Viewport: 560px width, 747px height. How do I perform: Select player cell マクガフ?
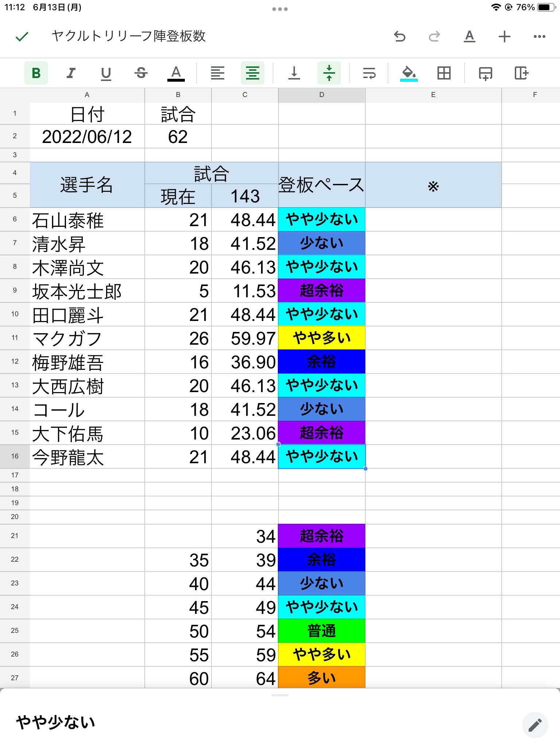click(x=87, y=338)
